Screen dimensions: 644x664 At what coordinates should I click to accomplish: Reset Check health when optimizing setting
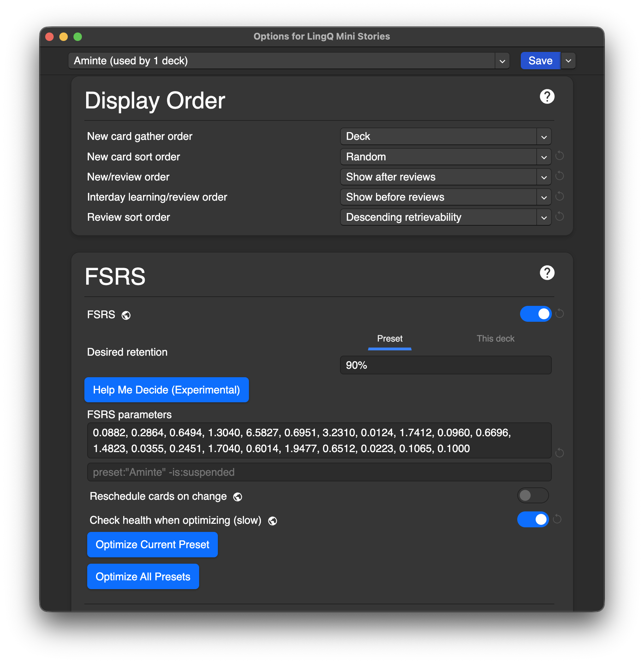(x=557, y=519)
